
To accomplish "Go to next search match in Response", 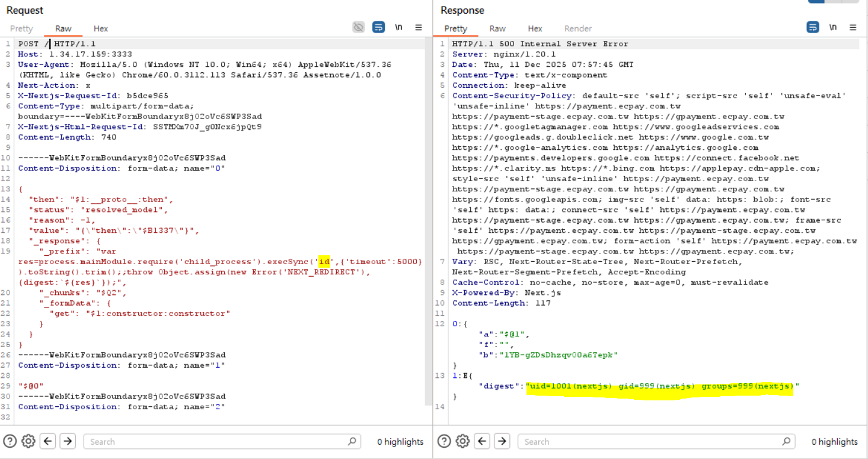I will [x=502, y=441].
